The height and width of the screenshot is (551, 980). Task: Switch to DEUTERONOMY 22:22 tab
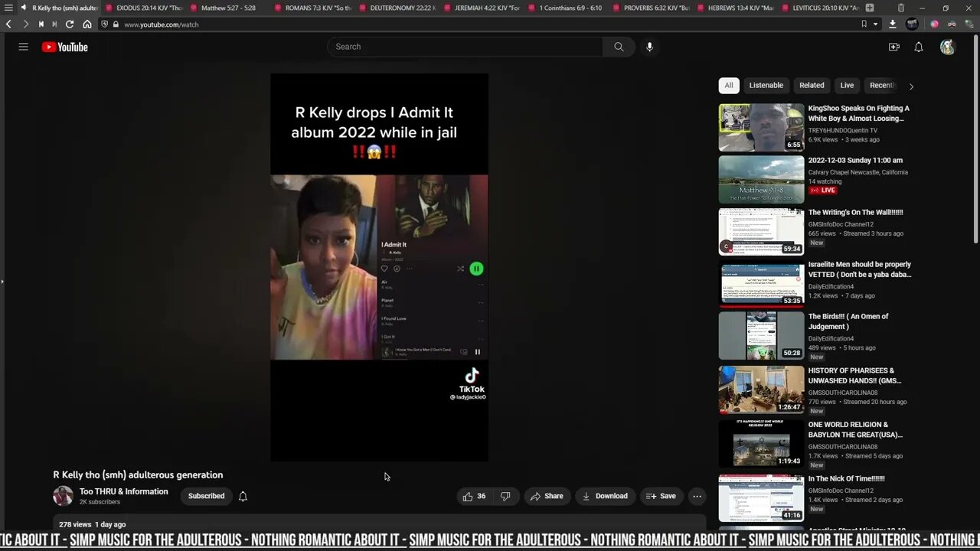(397, 8)
